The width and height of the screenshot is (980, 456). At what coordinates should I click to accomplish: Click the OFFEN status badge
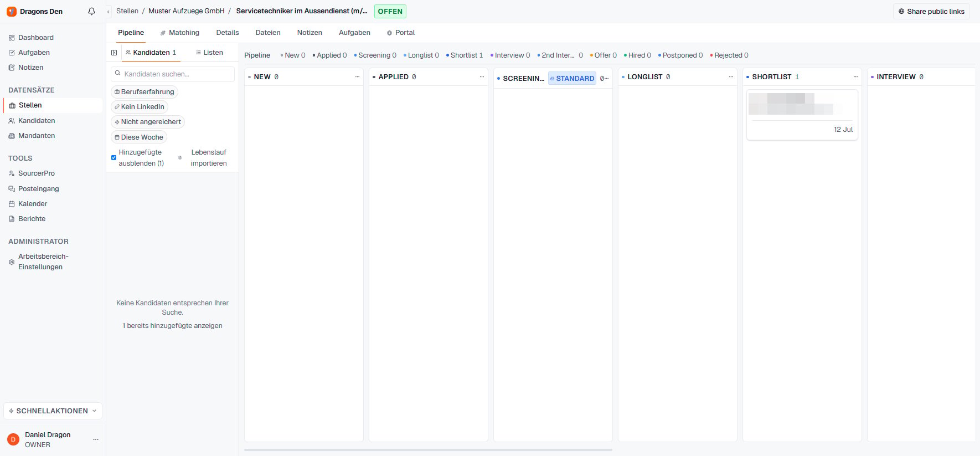point(390,12)
